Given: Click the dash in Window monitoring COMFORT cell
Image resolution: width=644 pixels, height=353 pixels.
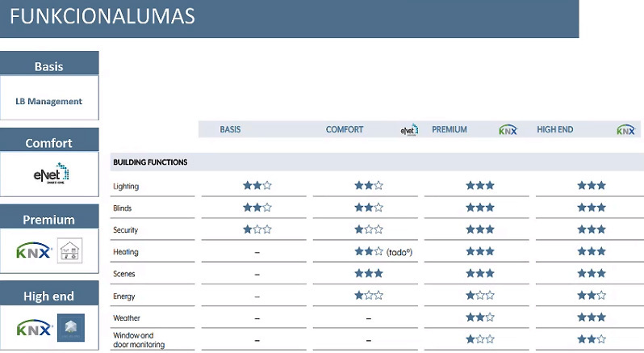Looking at the screenshot, I should pyautogui.click(x=369, y=340).
